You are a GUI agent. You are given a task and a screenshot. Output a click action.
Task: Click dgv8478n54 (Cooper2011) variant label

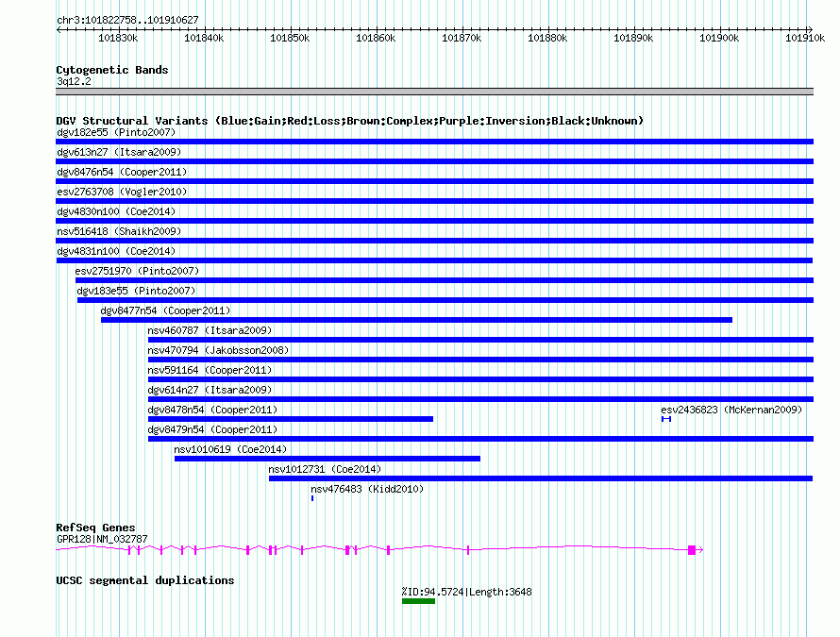[x=212, y=410]
